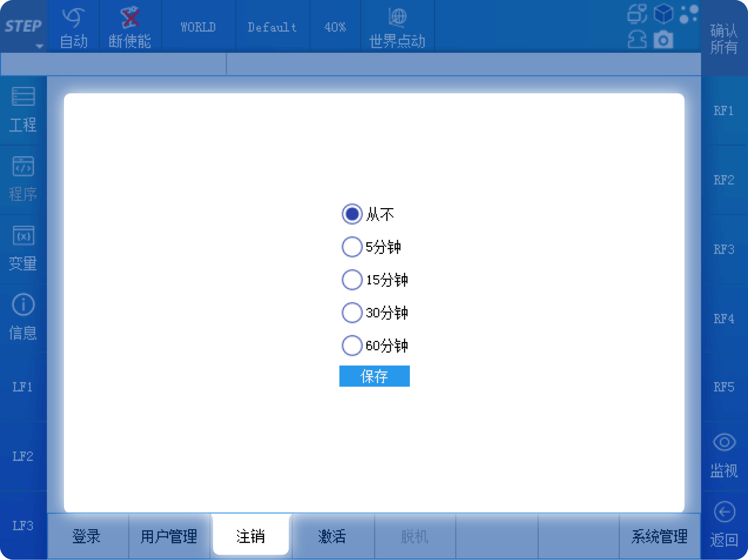Open the 程序 program panel

[x=23, y=180]
